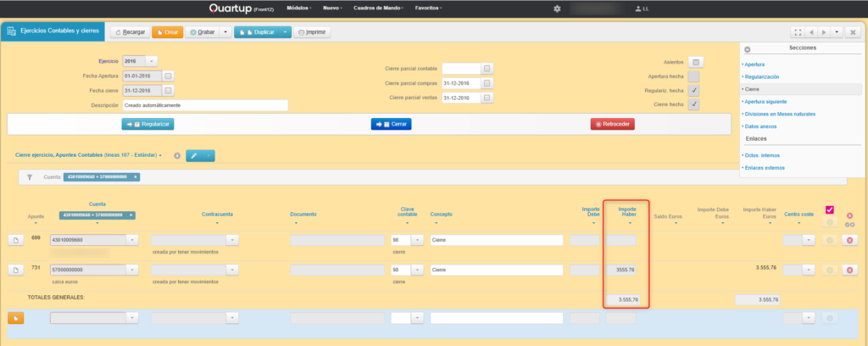Viewport: 868px width, 346px height.
Task: Expand the Ejercicio 2016 dropdown
Action: 152,61
